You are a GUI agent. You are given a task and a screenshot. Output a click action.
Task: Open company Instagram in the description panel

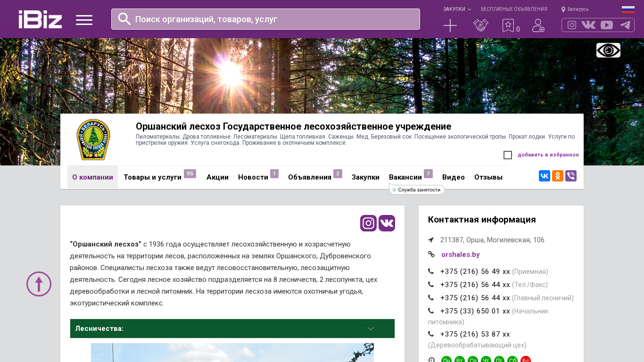point(368,223)
